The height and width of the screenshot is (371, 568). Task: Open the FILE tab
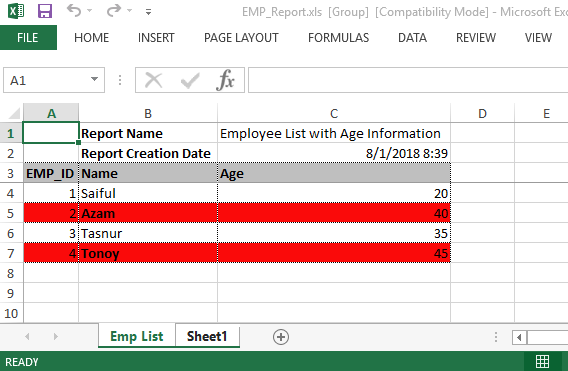[x=28, y=38]
